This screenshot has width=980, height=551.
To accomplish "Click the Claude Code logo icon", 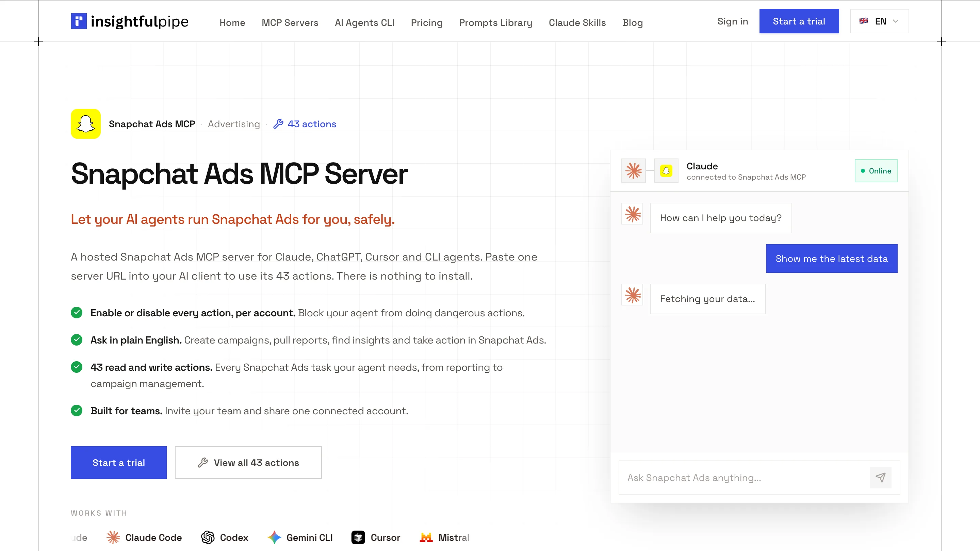I will click(x=113, y=537).
